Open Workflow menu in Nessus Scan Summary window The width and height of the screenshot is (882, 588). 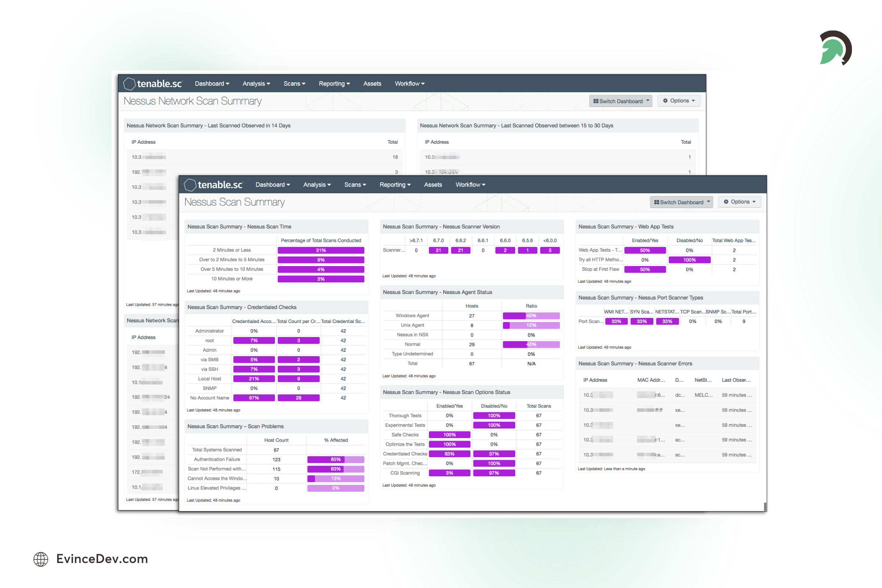click(470, 185)
